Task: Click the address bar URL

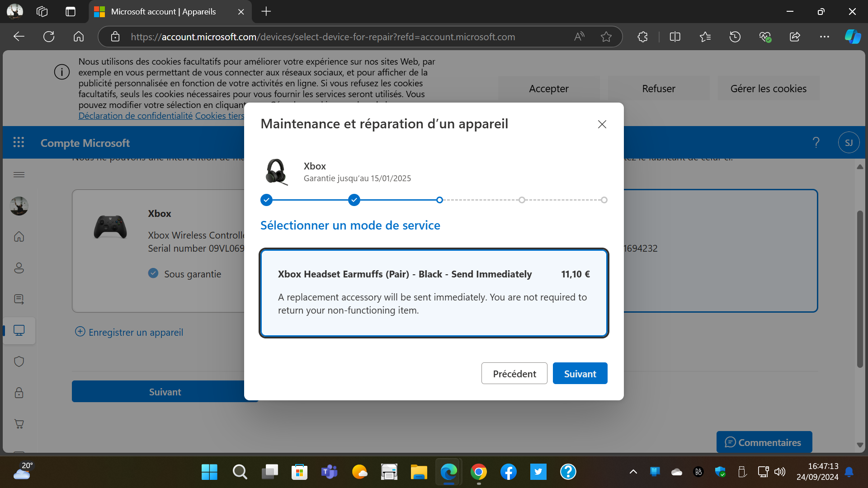Action: (x=323, y=37)
